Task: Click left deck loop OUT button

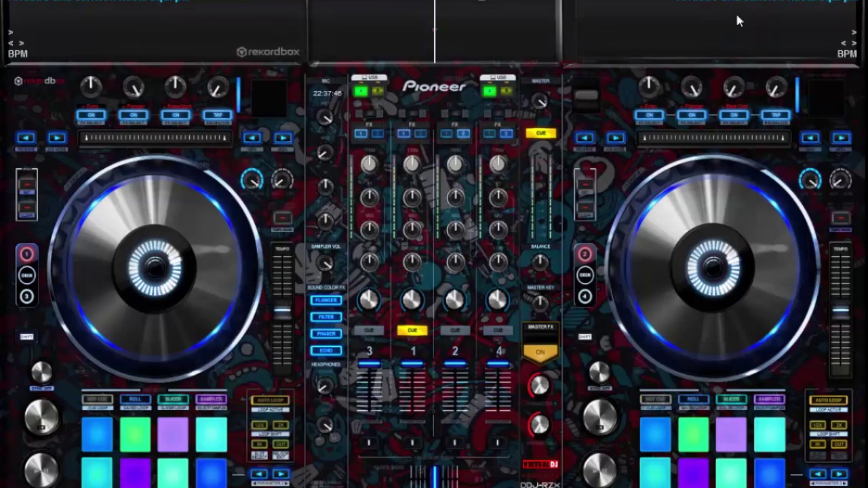Action: click(281, 444)
